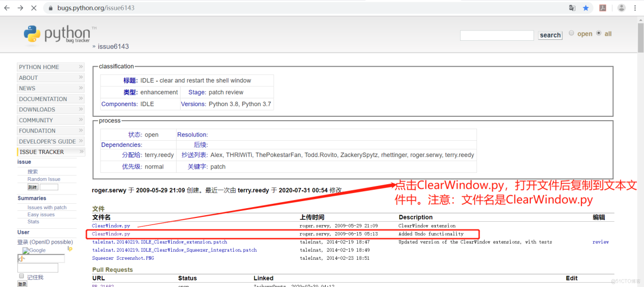Click the 优先级 priority label link
This screenshot has width=644, height=287.
132,167
